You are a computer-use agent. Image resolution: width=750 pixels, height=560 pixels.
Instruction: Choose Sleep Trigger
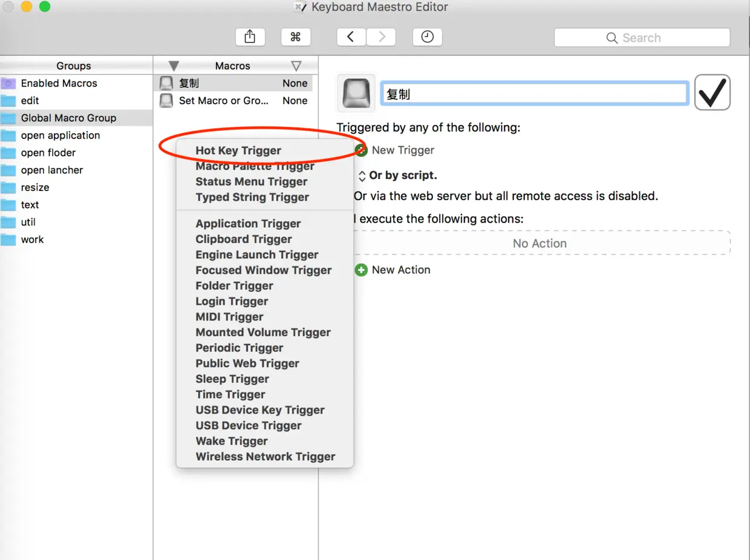pos(265,379)
